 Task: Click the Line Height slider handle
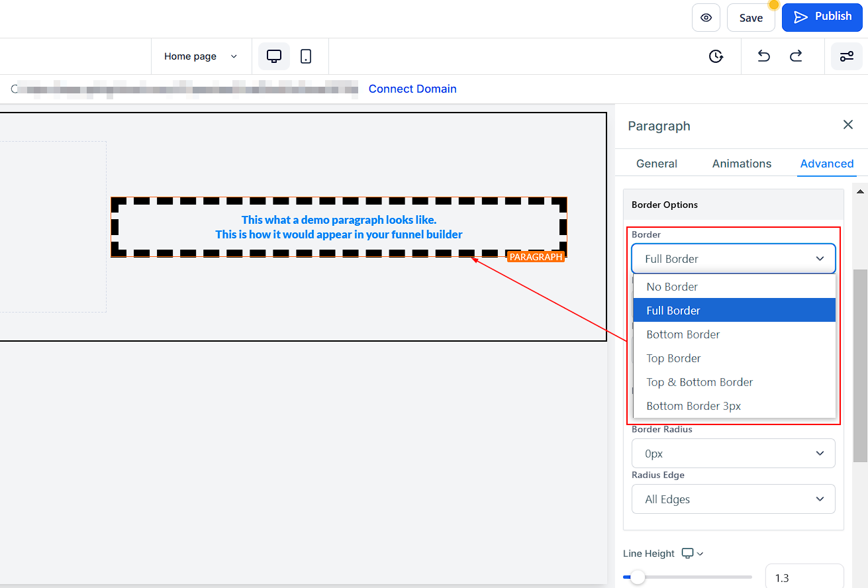[638, 577]
